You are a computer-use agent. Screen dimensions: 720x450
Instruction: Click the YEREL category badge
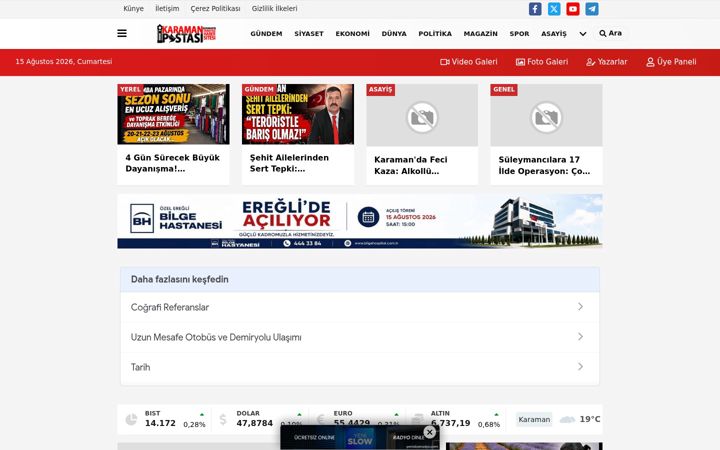click(130, 90)
